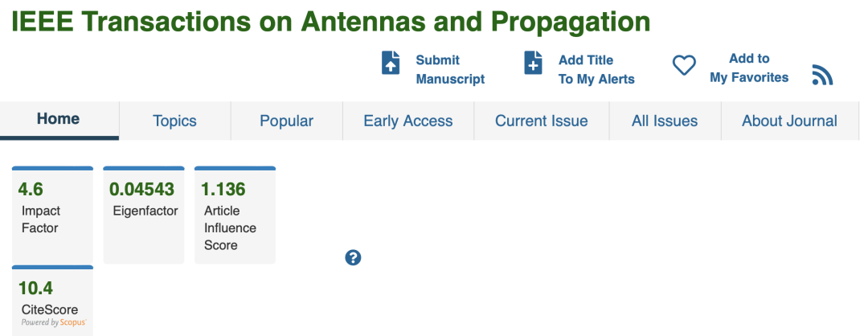
Task: Click Add to My Favorites link
Action: tap(749, 68)
